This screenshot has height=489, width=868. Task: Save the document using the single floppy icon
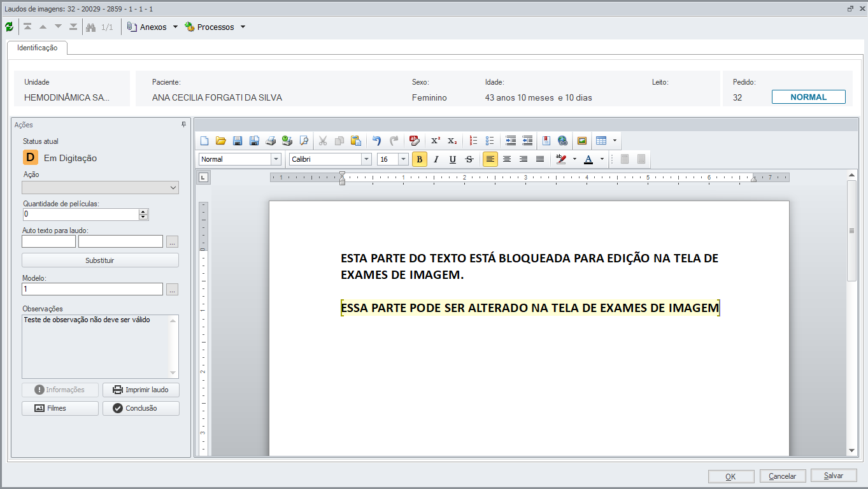click(x=238, y=141)
